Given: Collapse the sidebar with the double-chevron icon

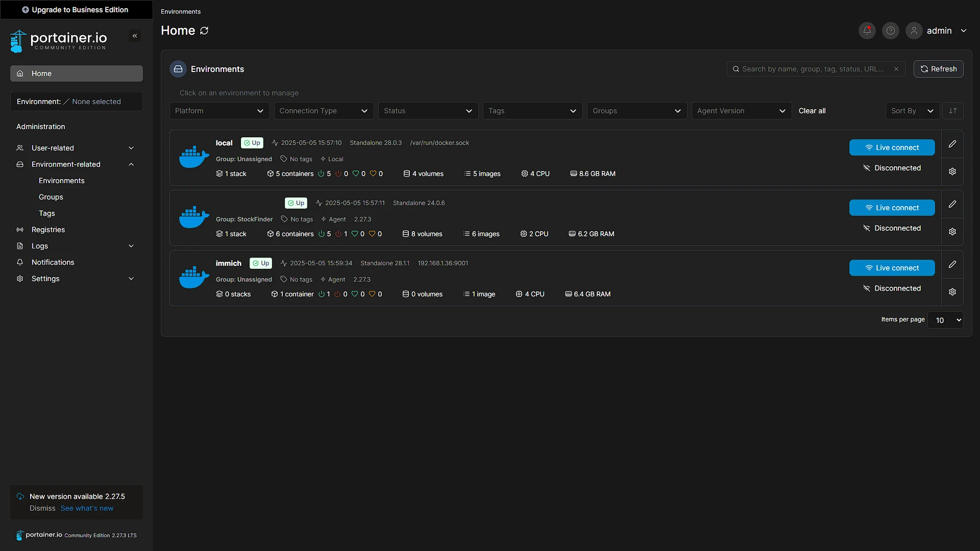Looking at the screenshot, I should point(135,36).
